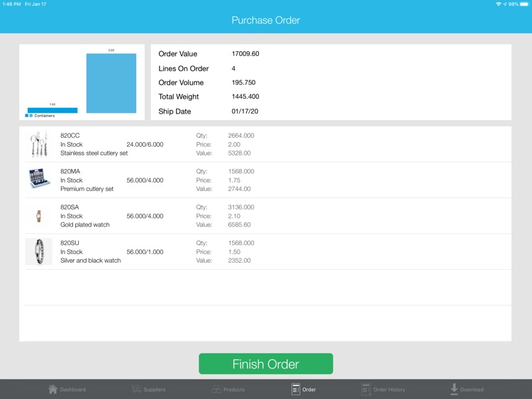
Task: Open the stainless steel cutlery set thumbnail
Action: point(39,144)
